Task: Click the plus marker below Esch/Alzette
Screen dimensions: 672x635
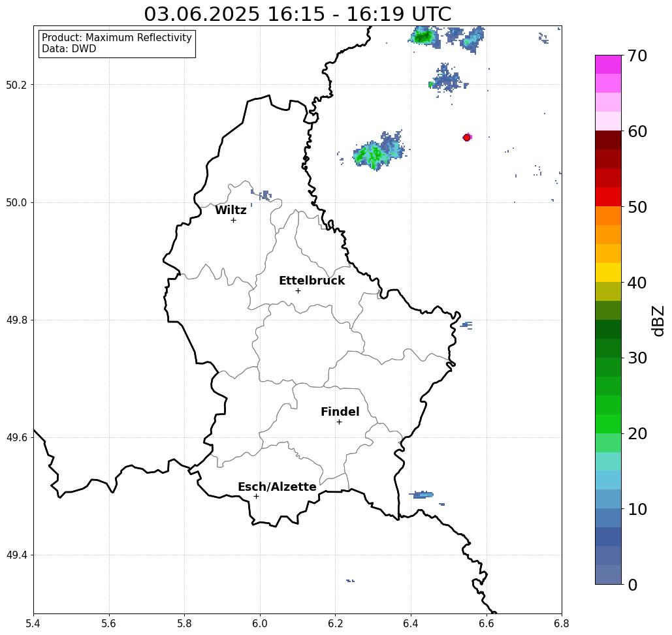Action: pos(256,496)
